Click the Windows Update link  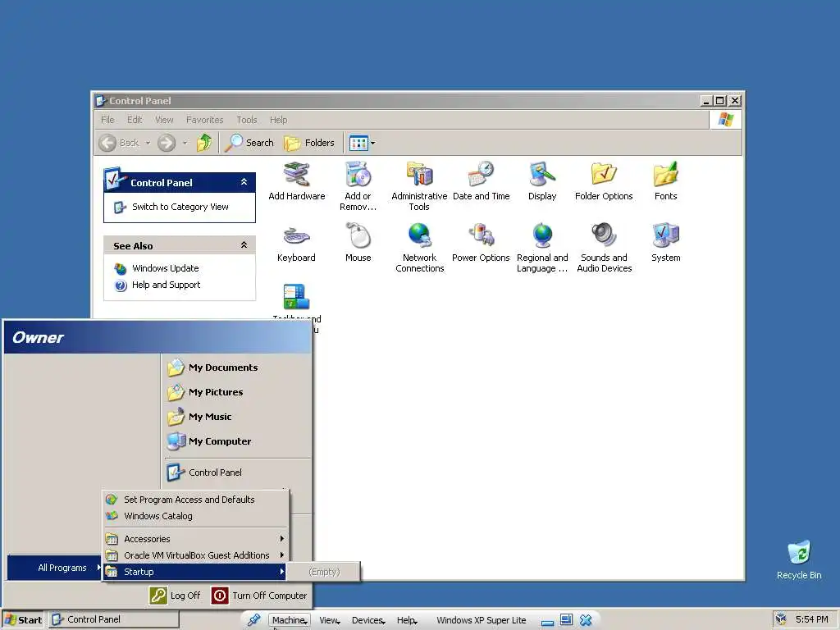tap(157, 268)
